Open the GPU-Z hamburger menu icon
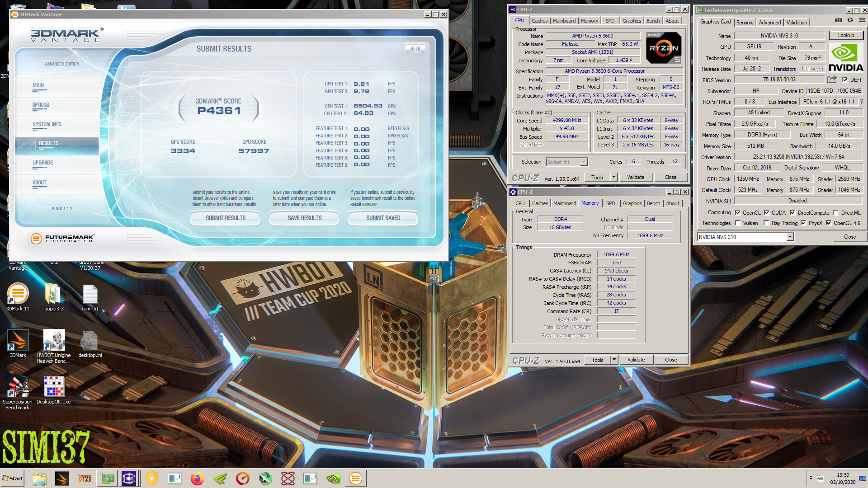Screen dimensions: 868x488 pyautogui.click(x=862, y=20)
